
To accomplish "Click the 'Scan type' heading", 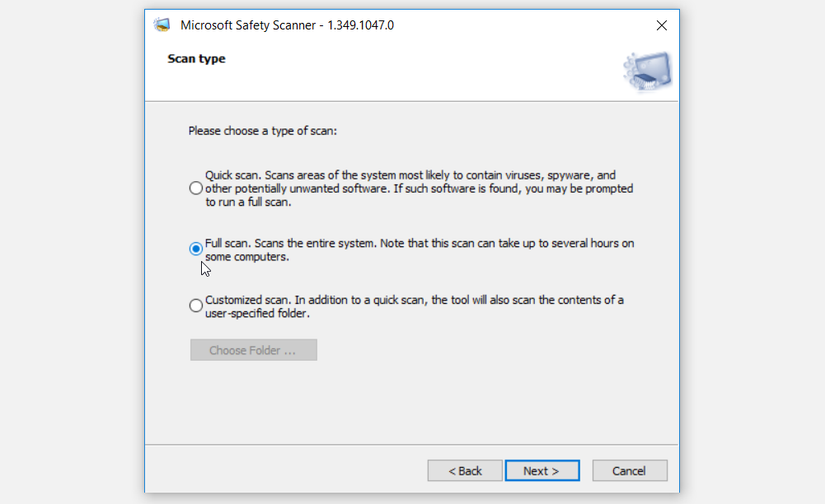I will coord(196,58).
